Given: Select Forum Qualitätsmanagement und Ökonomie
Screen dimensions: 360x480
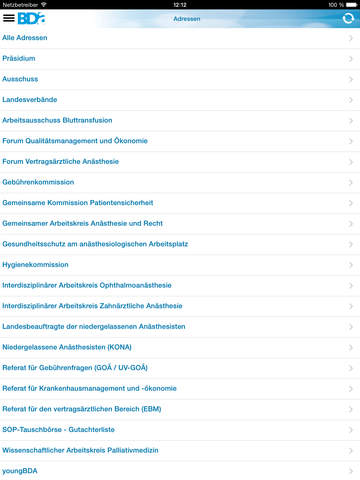Looking at the screenshot, I should pyautogui.click(x=180, y=141).
